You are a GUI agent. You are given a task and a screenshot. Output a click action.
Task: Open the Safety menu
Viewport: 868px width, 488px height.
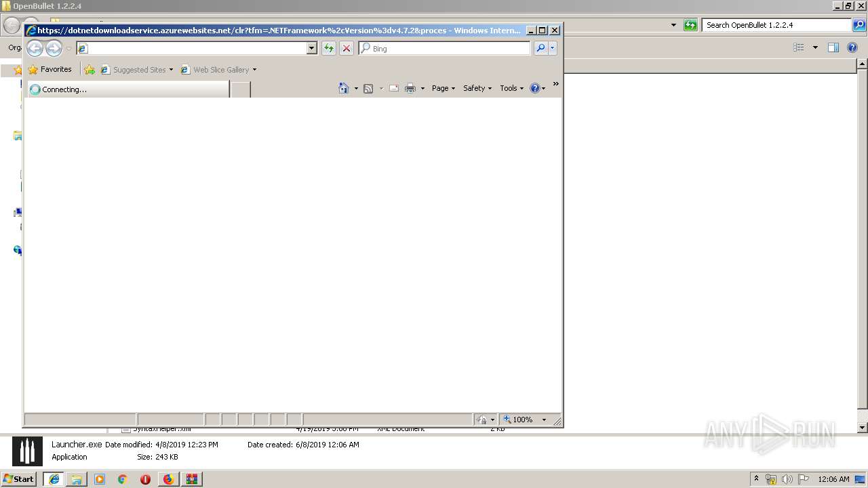pos(477,88)
